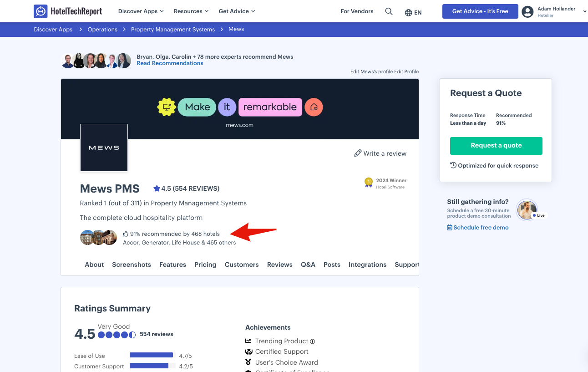Click the thumbs-up recommended icon
The width and height of the screenshot is (588, 372).
coord(126,234)
